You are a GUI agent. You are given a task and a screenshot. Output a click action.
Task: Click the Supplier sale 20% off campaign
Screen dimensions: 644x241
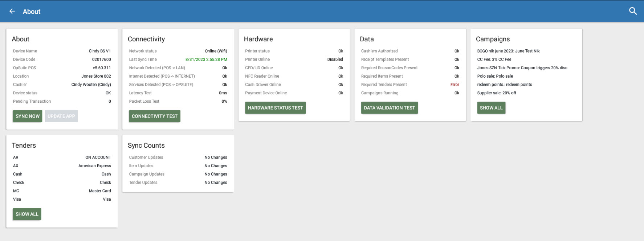[x=496, y=93]
